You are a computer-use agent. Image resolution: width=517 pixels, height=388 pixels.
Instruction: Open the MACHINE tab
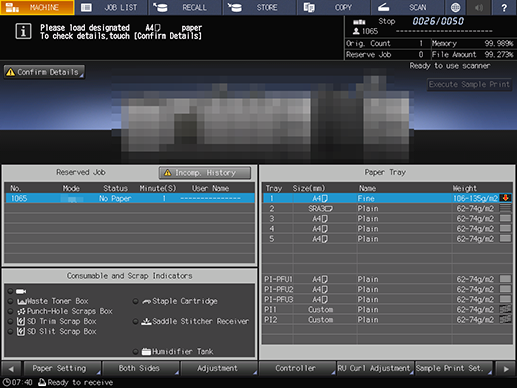pos(37,7)
